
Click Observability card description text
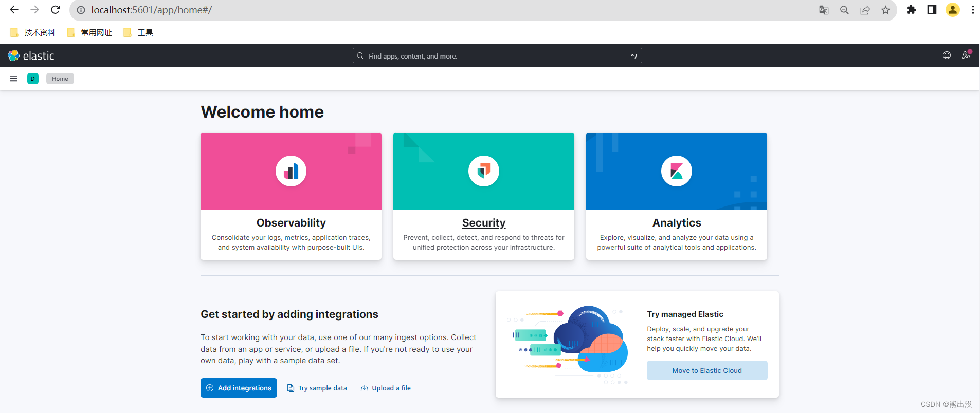click(x=291, y=242)
